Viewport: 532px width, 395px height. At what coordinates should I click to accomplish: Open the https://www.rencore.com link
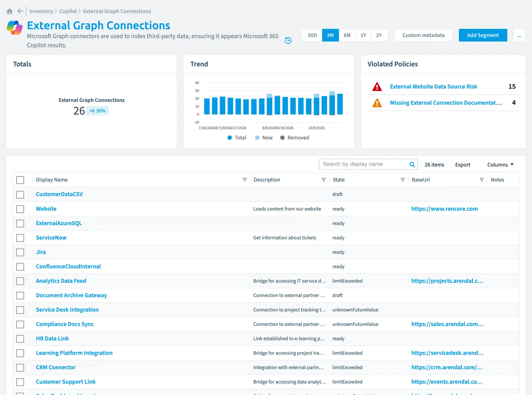445,209
